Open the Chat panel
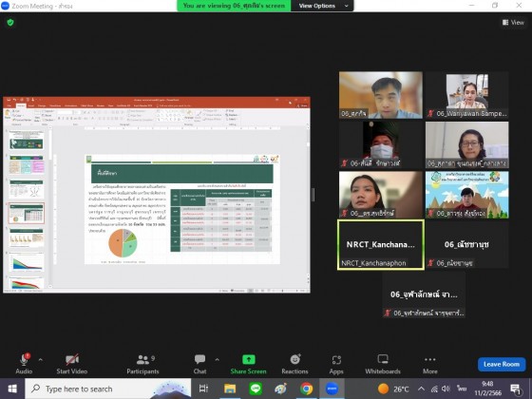Screen dimensions: 532x399 [x=199, y=364]
